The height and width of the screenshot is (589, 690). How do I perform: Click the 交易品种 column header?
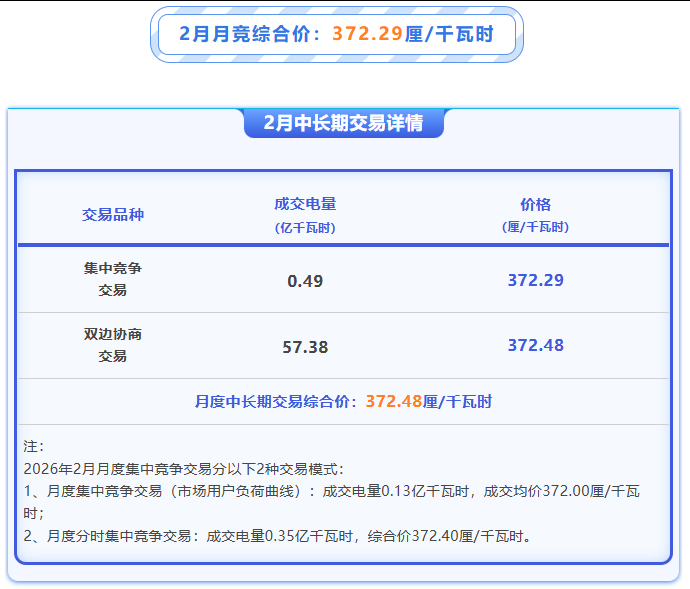[x=113, y=214]
